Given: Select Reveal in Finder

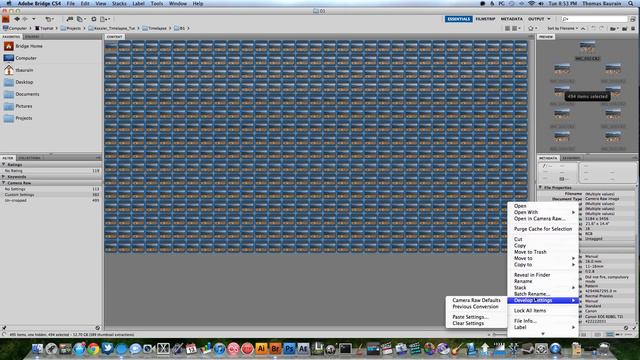Looking at the screenshot, I should 542,275.
